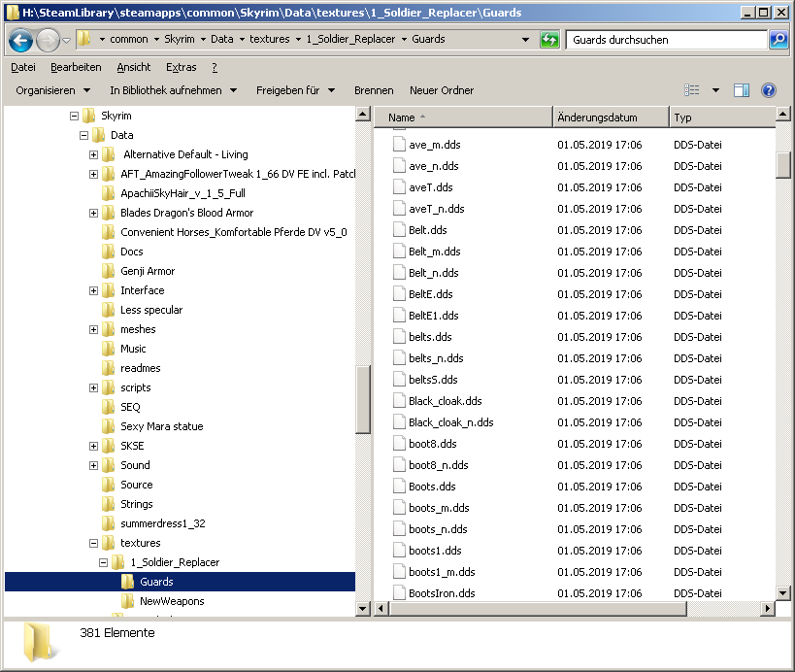Click the change view icon in toolbar

pos(692,90)
